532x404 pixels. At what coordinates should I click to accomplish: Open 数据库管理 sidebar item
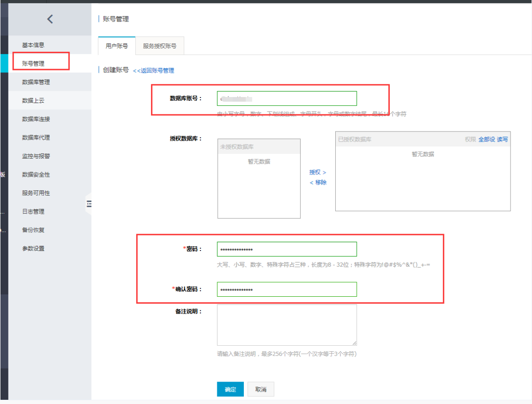36,82
